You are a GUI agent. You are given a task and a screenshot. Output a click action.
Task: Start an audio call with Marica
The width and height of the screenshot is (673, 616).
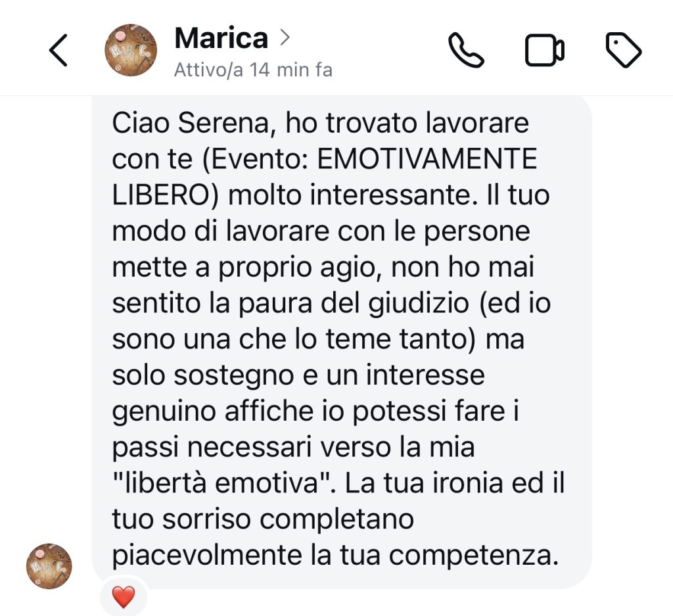[466, 50]
